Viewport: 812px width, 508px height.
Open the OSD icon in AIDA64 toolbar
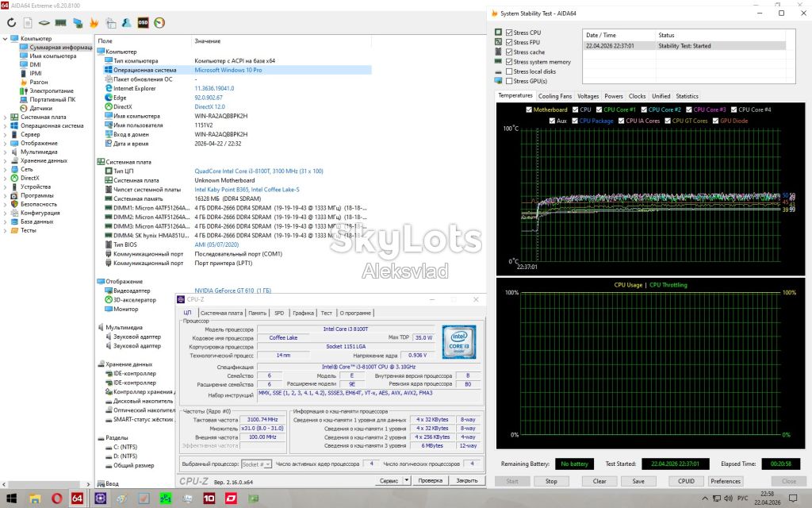point(143,23)
